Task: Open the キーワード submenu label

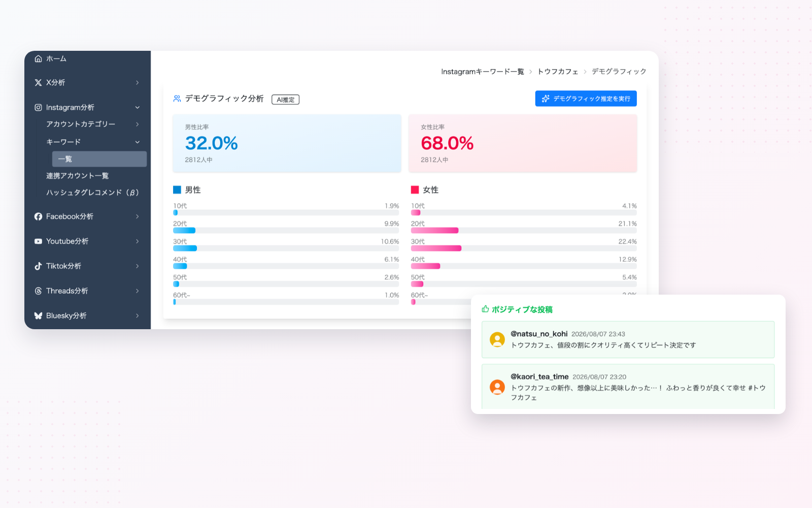Action: tap(63, 142)
